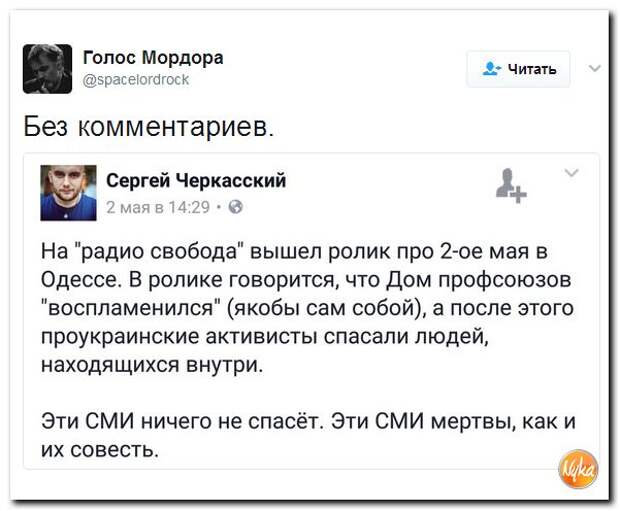Open Голос Мордора profile avatar

47,69
